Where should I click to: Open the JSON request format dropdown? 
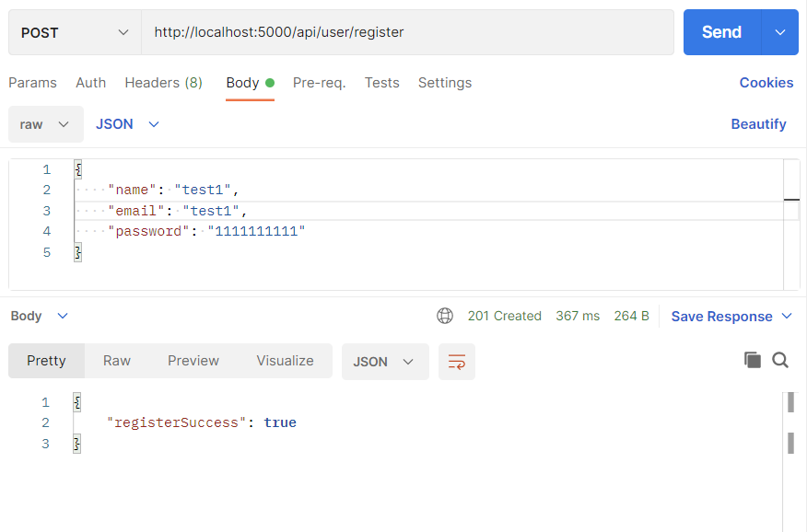pos(127,124)
